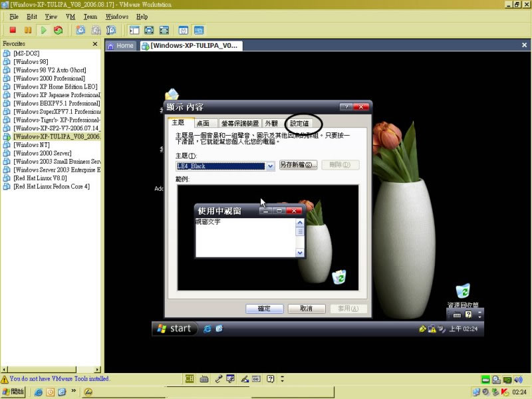Click the Suspend (pause) toolbar icon
Viewport: 532px width, 399px height.
pyautogui.click(x=28, y=30)
